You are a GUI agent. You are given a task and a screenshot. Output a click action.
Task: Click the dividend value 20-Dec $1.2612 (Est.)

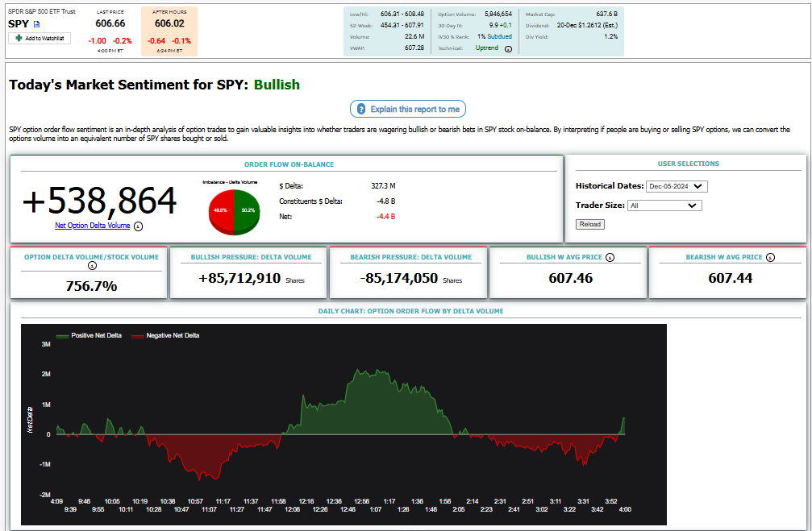[587, 25]
